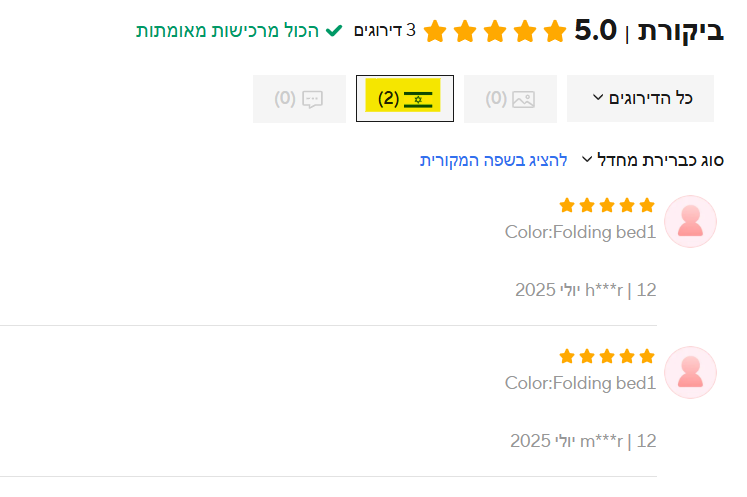747x497 pixels.
Task: Select the text comments (0) filter tab
Action: (x=299, y=99)
